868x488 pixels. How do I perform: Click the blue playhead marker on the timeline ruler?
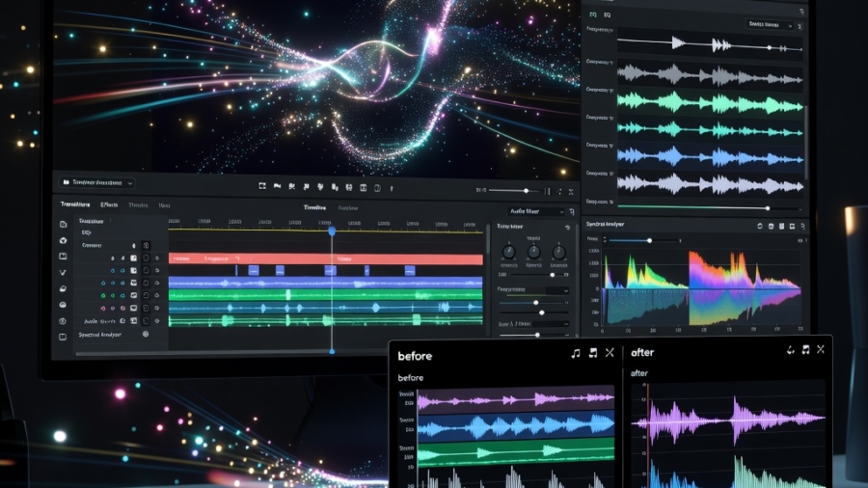click(x=332, y=231)
